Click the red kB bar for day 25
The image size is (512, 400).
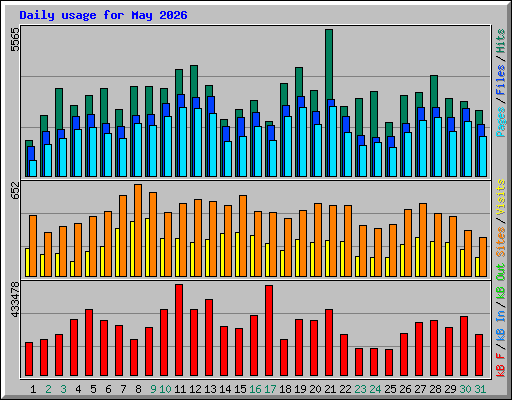389,363
